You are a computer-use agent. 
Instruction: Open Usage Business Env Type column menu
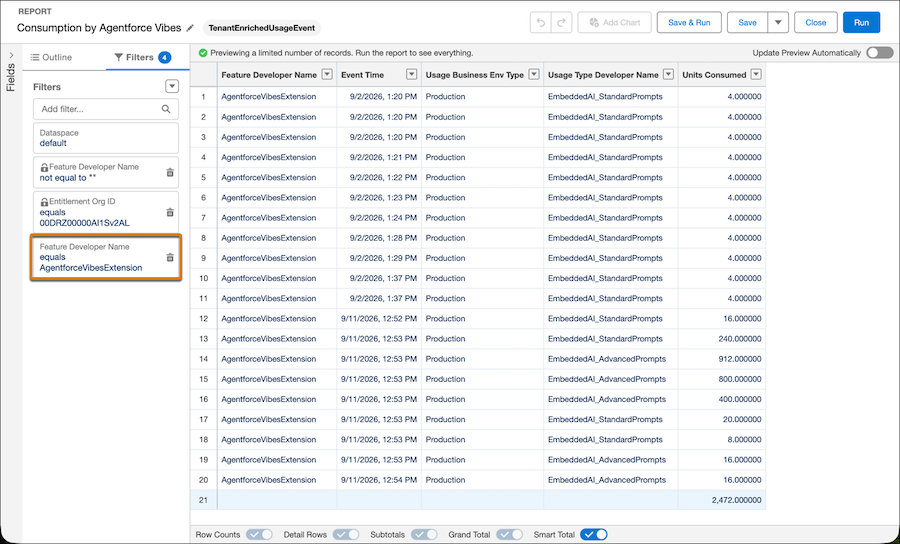click(x=534, y=75)
